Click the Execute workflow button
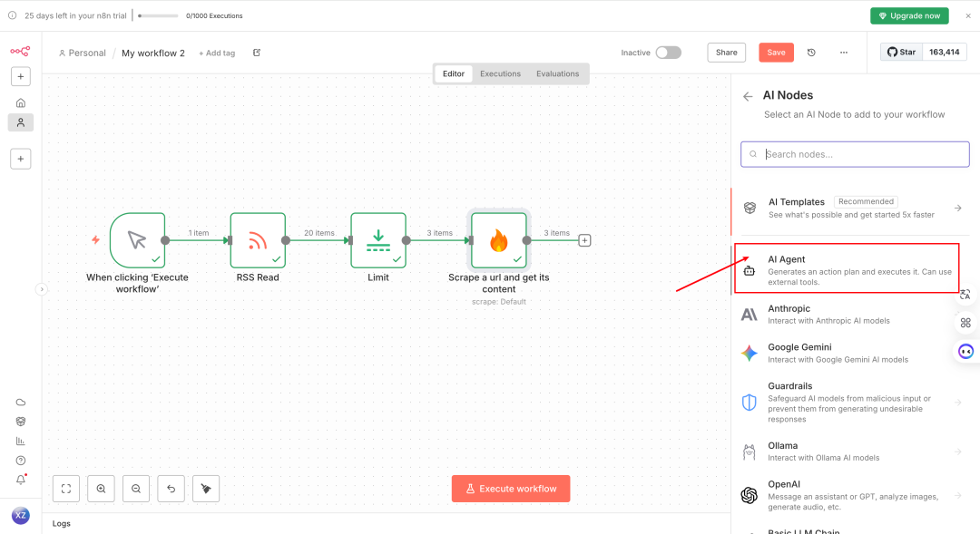 click(511, 489)
